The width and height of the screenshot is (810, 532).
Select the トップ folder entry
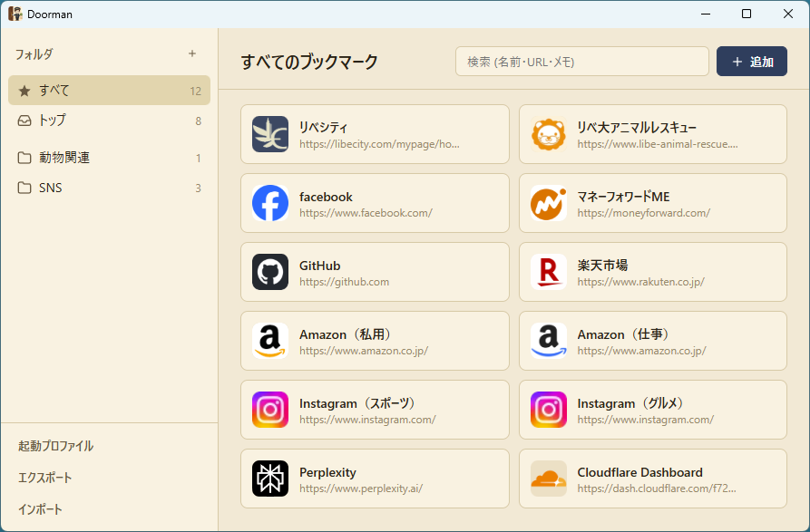coord(109,121)
